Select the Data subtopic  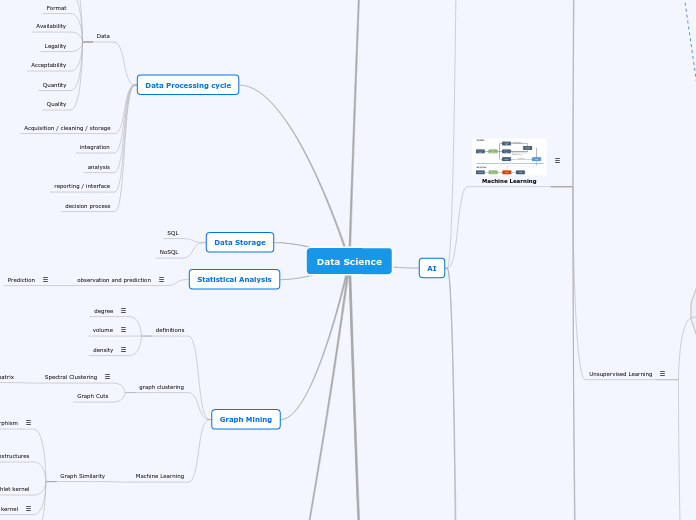pyautogui.click(x=103, y=36)
